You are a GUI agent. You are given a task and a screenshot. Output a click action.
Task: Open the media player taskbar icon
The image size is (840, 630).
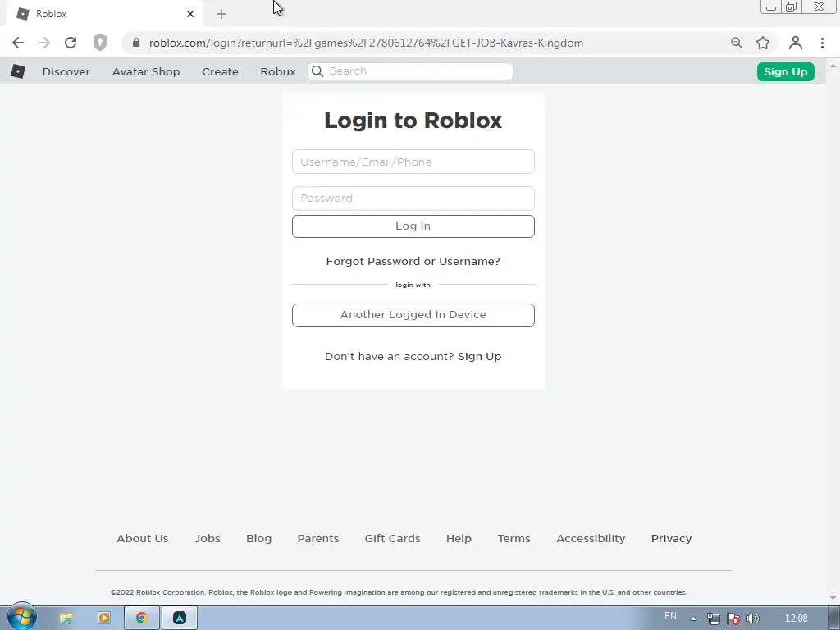point(104,619)
